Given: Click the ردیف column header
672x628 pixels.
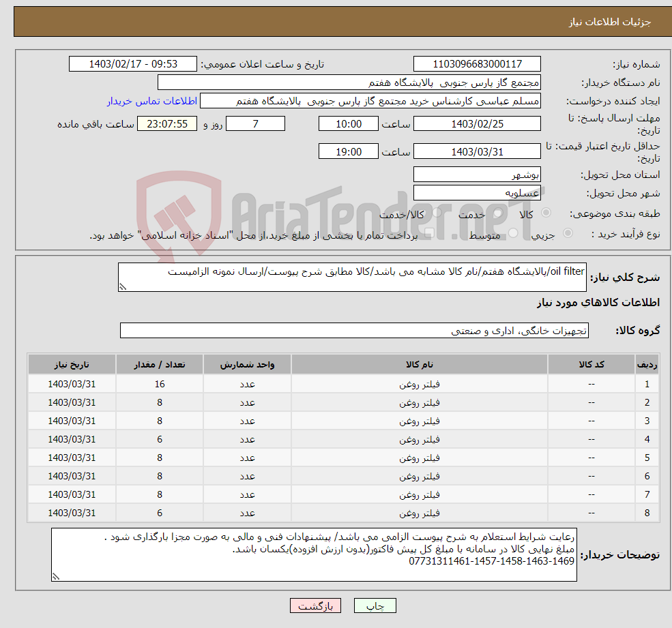Looking at the screenshot, I should (647, 365).
